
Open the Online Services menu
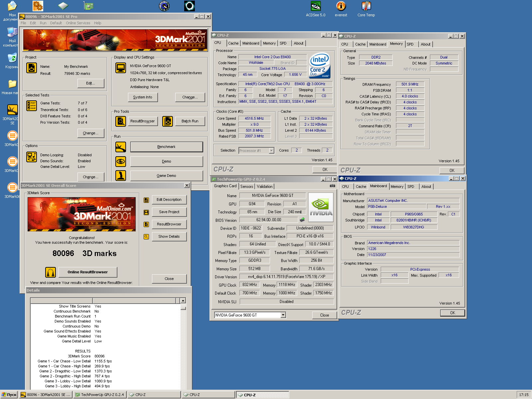78,23
